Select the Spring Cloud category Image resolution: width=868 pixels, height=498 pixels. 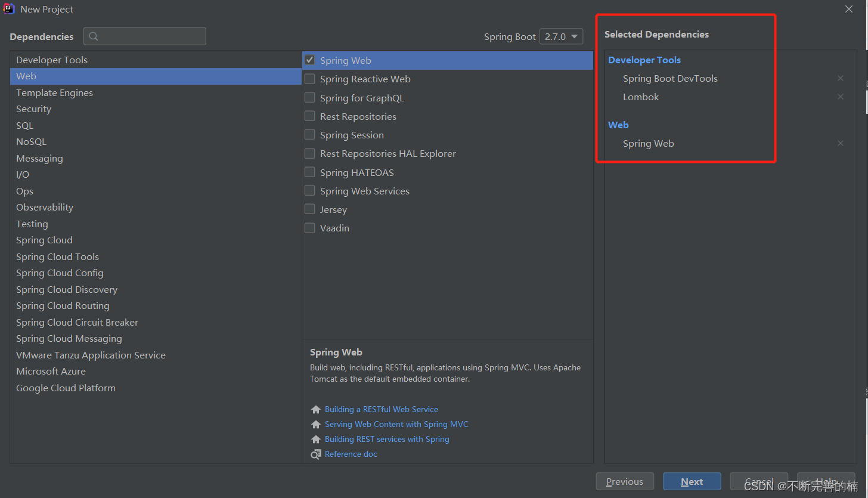[156, 240]
